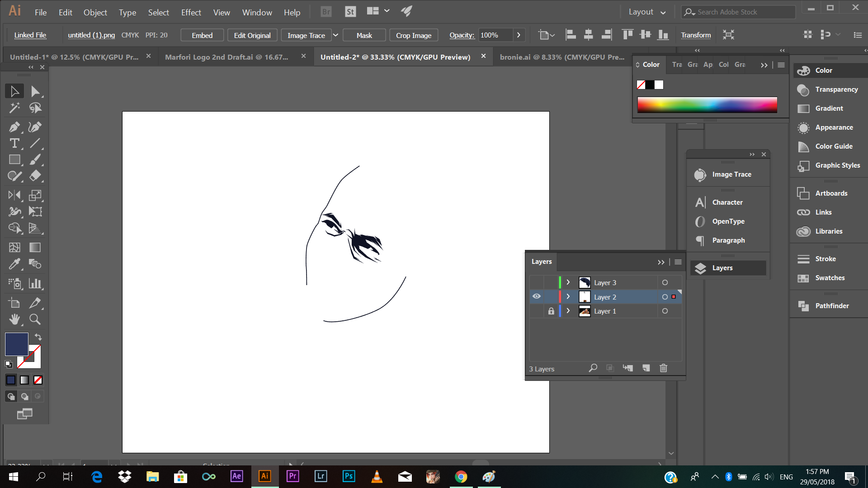The height and width of the screenshot is (488, 868).
Task: Click horizontal align center icon
Action: (x=588, y=35)
